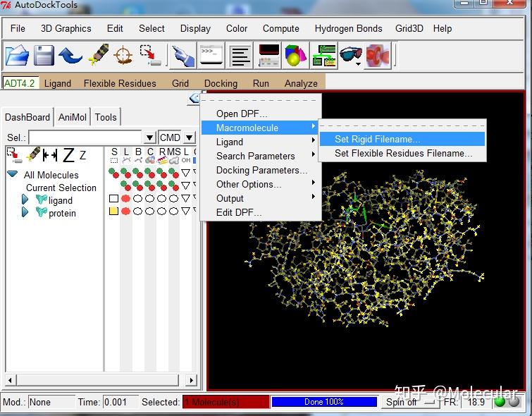Expand the ligand molecule tree node
Image resolution: width=532 pixels, height=416 pixels.
point(25,200)
